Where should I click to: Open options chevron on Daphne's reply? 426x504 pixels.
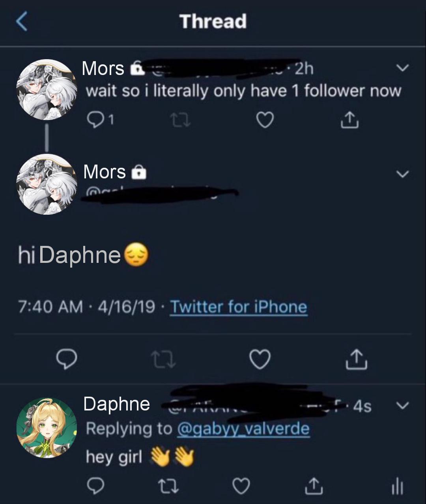coord(402,405)
